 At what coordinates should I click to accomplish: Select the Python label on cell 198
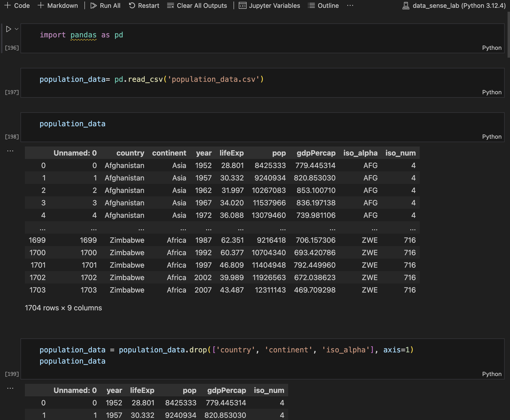point(492,136)
